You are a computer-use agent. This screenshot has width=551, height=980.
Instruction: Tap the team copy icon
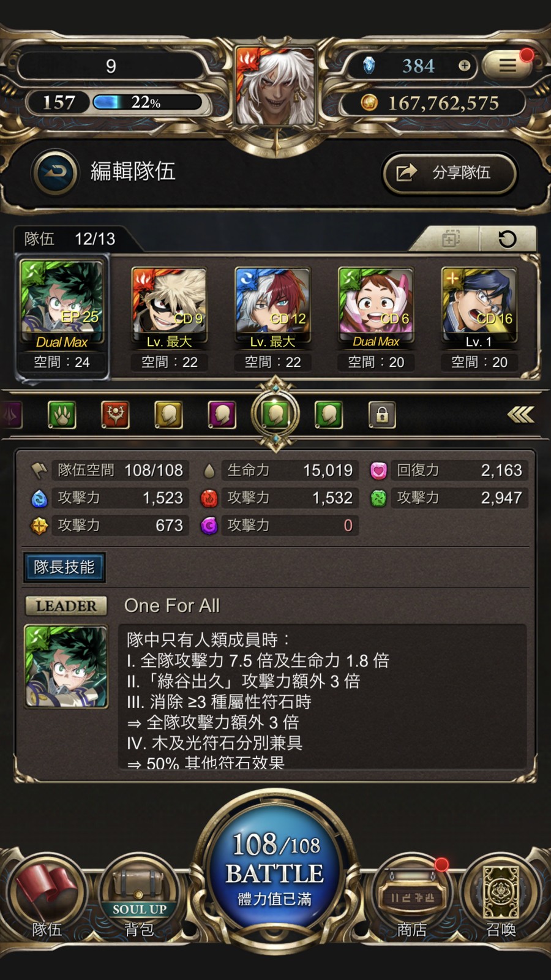click(x=450, y=239)
